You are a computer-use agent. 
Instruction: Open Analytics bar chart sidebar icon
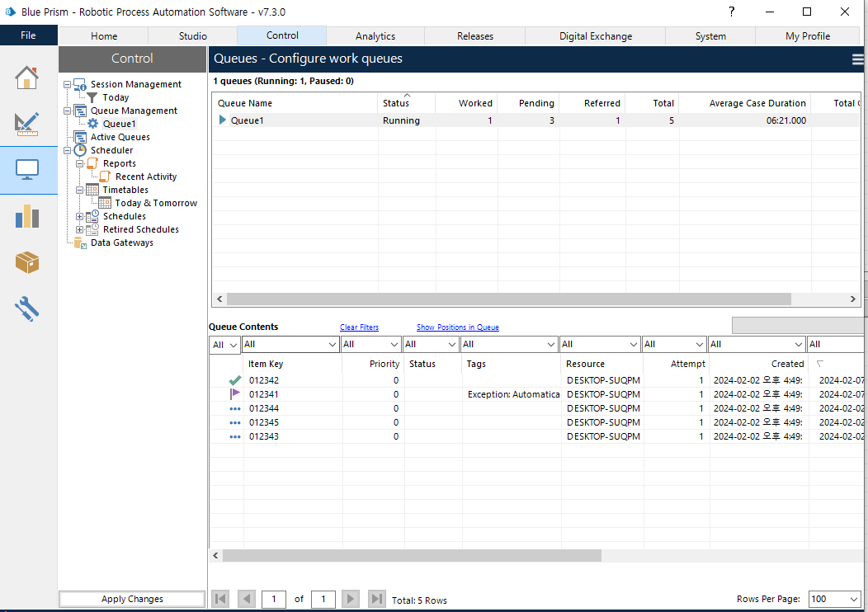[26, 216]
